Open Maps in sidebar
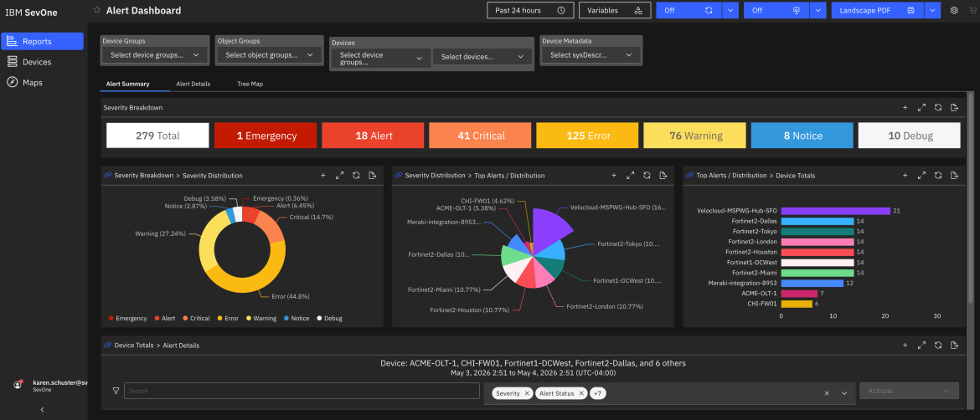This screenshot has width=980, height=420. [42, 82]
